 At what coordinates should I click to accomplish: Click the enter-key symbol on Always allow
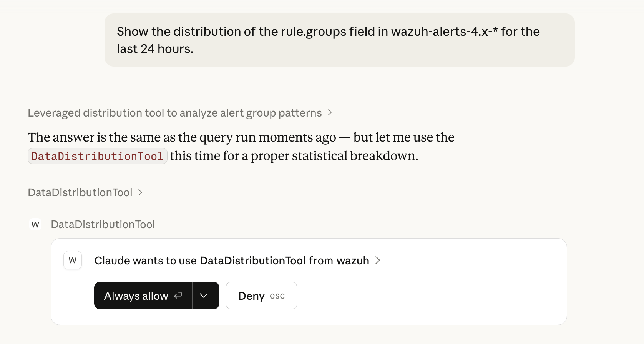[178, 296]
